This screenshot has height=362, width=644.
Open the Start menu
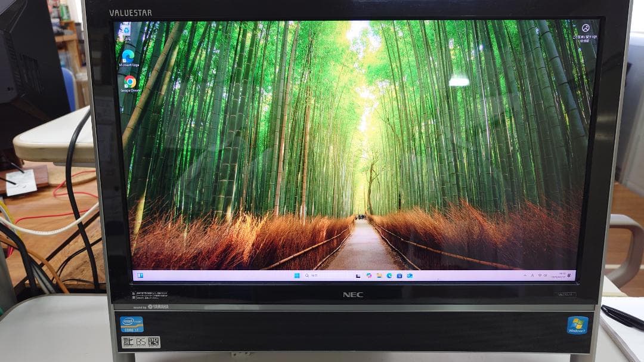[296, 275]
